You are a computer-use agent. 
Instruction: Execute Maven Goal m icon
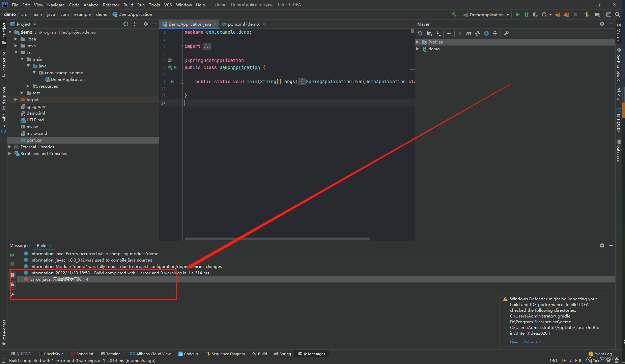pyautogui.click(x=469, y=33)
